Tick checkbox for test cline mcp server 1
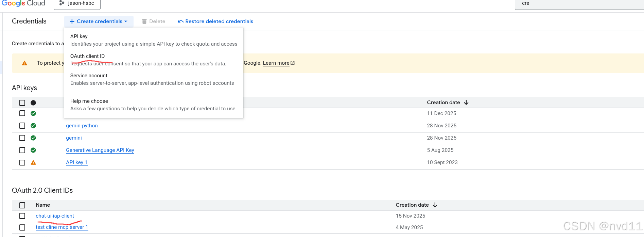 (22, 227)
